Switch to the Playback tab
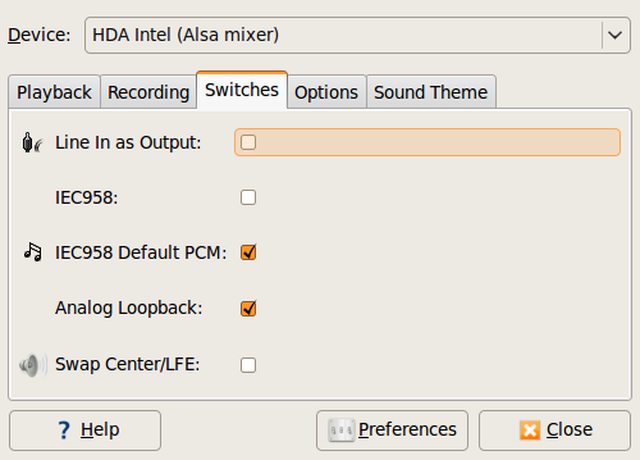This screenshot has height=460, width=640. 54,92
